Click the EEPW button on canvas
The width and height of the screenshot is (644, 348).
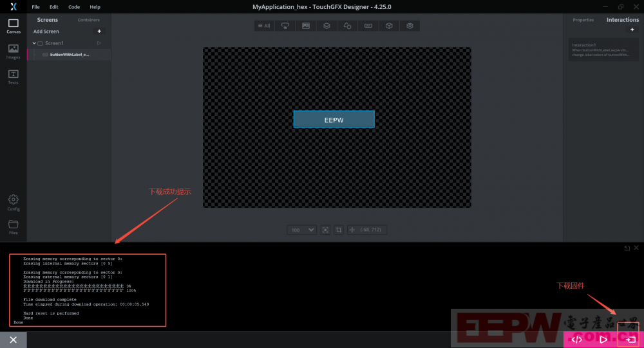tap(334, 120)
